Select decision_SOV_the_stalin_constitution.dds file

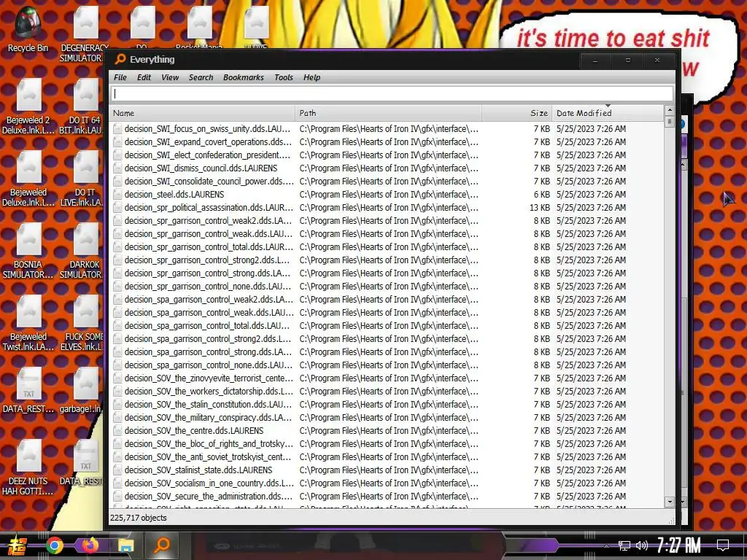click(x=208, y=404)
